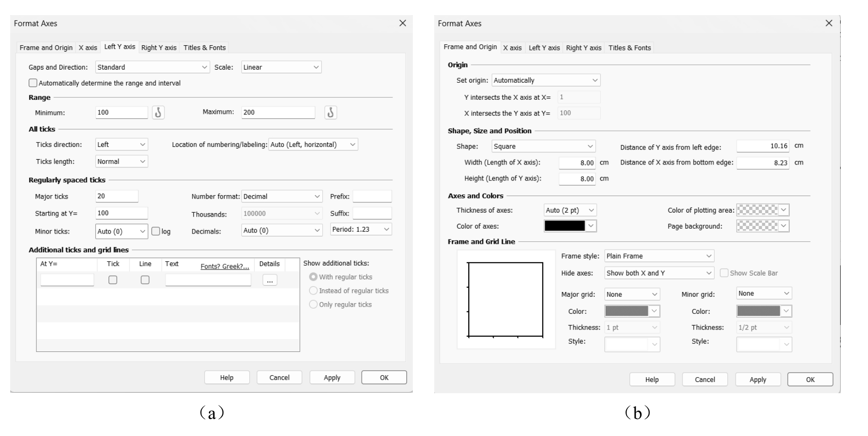Select Instead of regular ticks option
This screenshot has width=868, height=436.
(314, 291)
